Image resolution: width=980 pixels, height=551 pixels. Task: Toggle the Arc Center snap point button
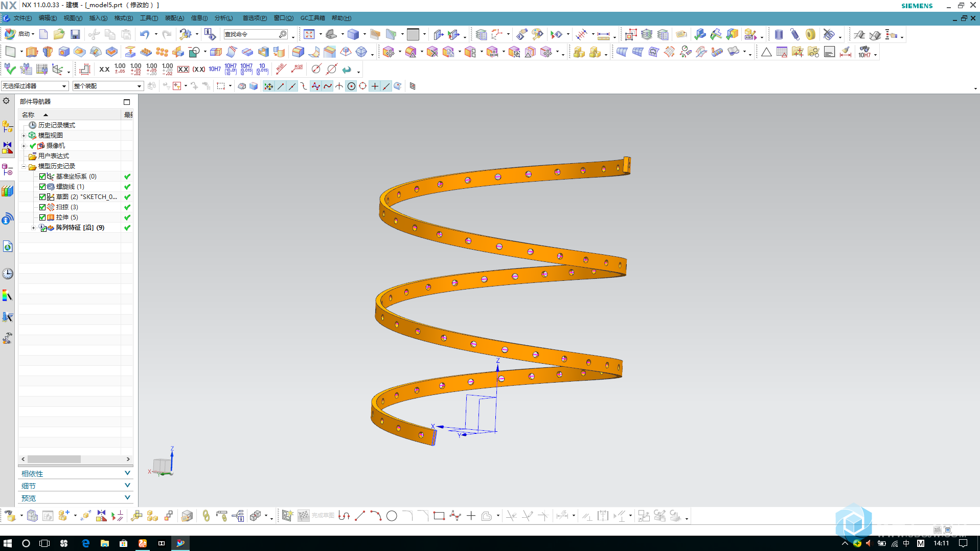coord(351,86)
